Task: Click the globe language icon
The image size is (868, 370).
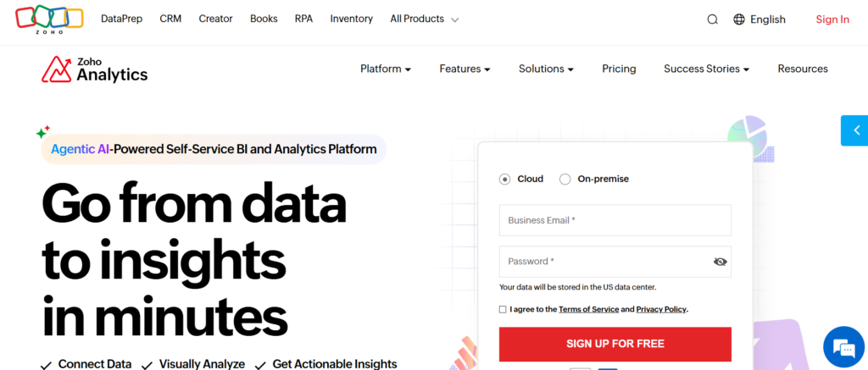Action: (739, 19)
